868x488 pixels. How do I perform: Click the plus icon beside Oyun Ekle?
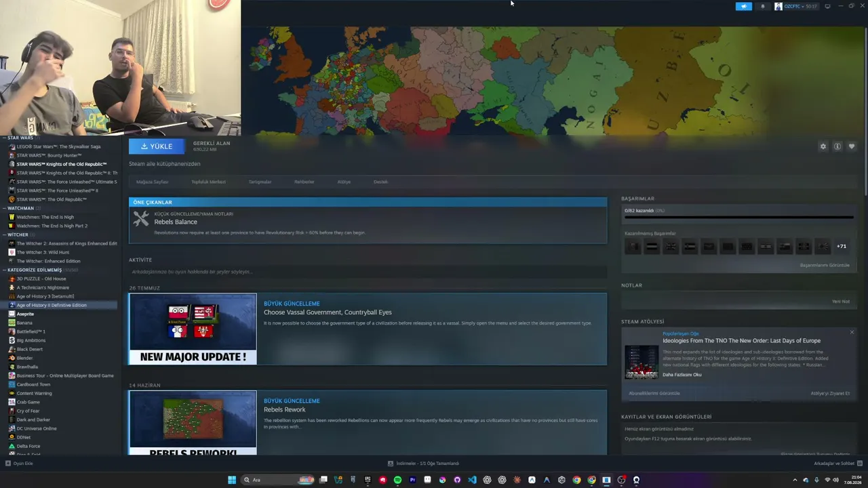[8, 464]
